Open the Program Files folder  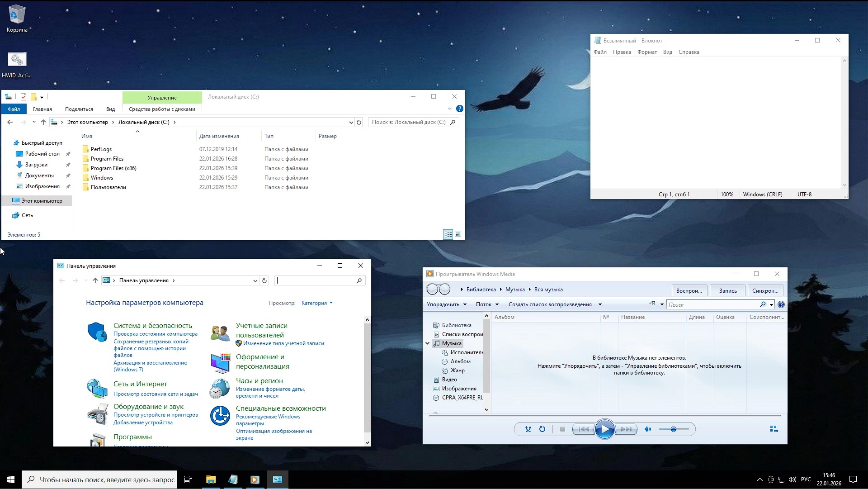coord(107,158)
